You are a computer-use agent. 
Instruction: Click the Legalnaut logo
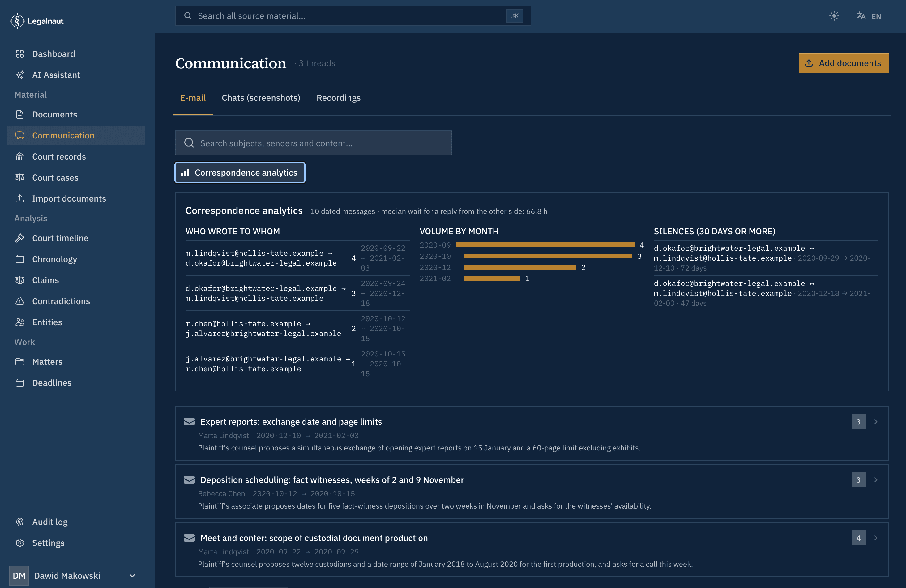[x=36, y=21]
